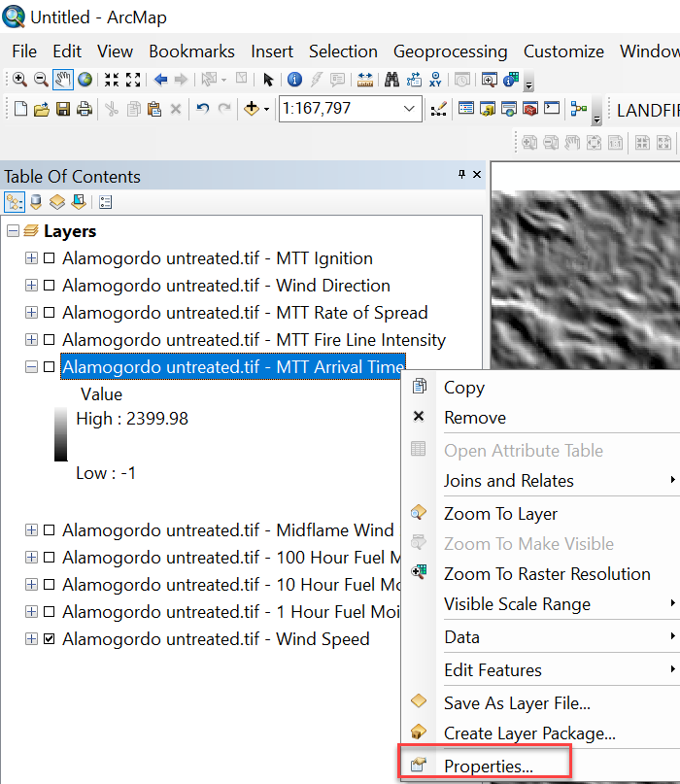
Task: Choose the Select Elements arrow tool
Action: pyautogui.click(x=268, y=79)
